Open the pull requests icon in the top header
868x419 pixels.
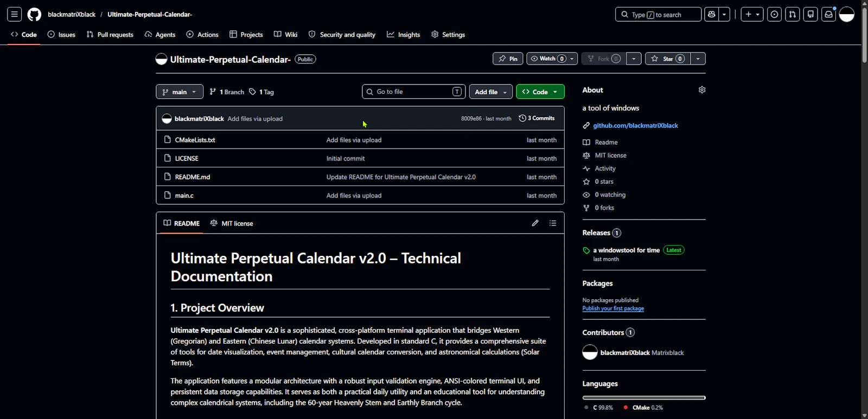793,15
